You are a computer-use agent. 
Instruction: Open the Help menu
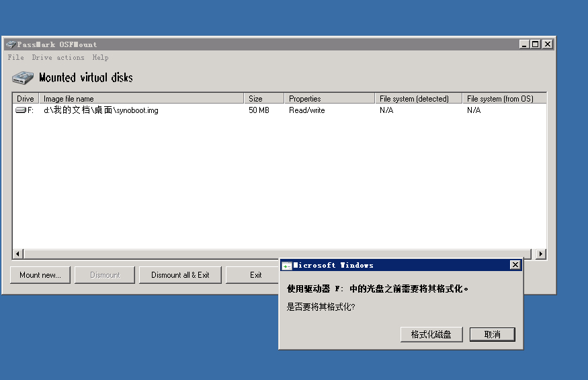click(x=100, y=58)
